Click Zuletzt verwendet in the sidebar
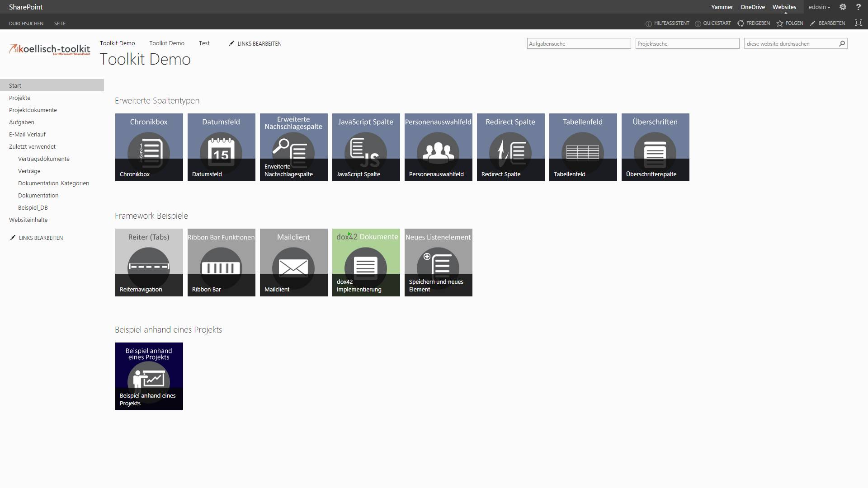The image size is (868, 488). tap(33, 146)
